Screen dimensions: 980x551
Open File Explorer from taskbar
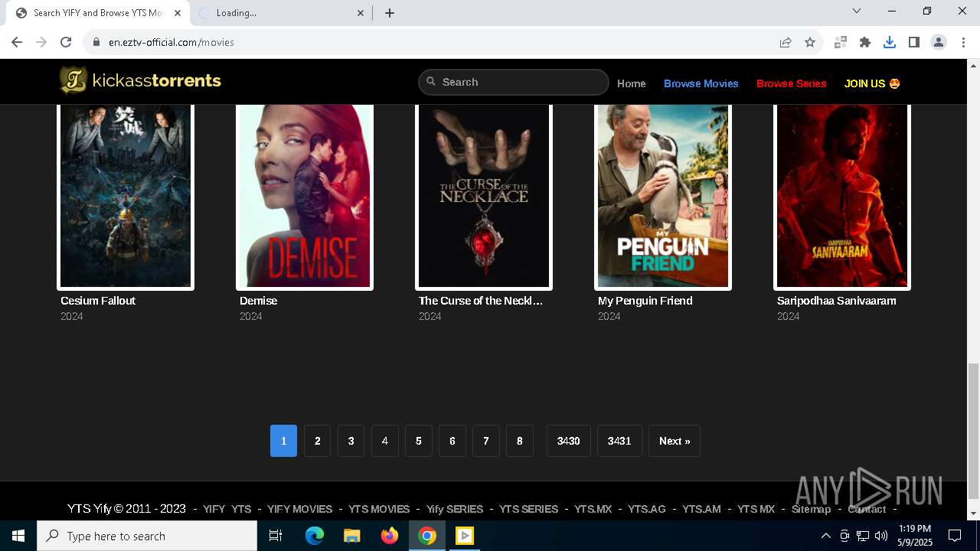pyautogui.click(x=351, y=536)
